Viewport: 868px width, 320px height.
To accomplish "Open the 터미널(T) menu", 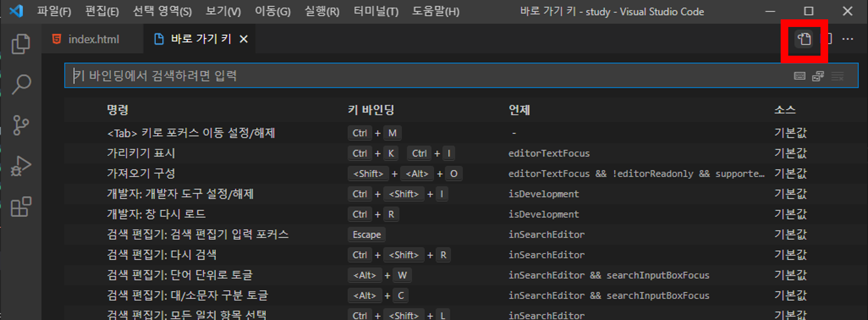I will [376, 12].
